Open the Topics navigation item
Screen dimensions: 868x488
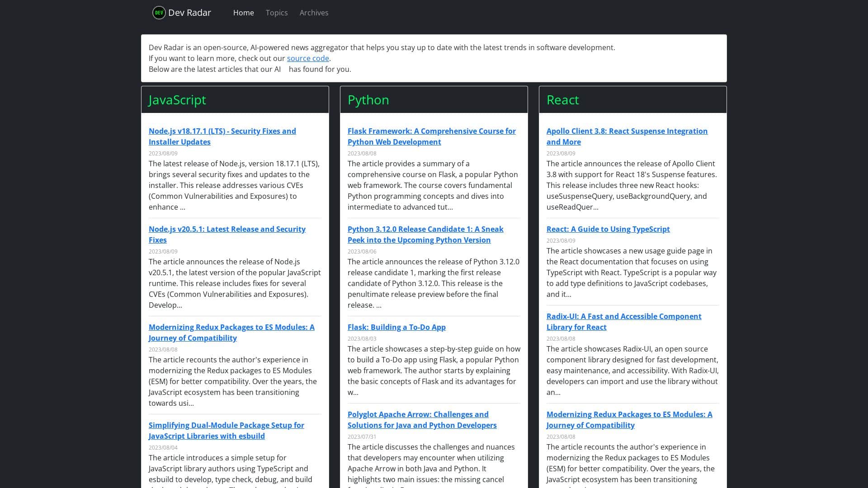tap(276, 13)
